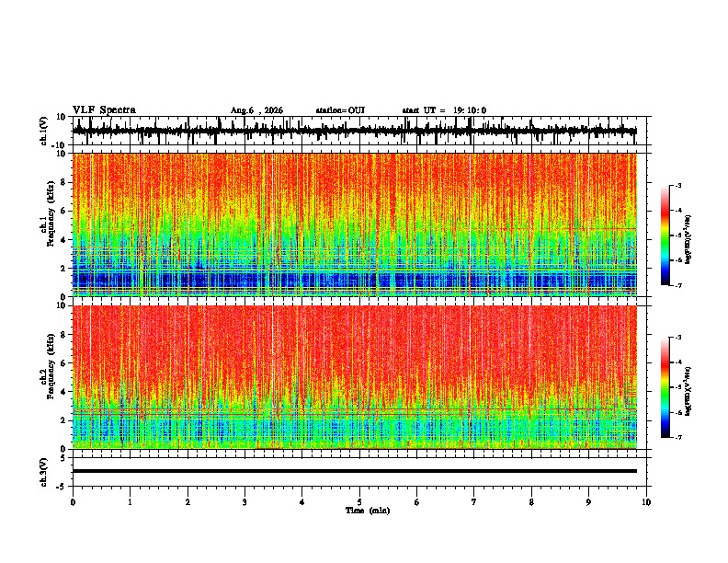Screen dimensions: 728x563
Task: Click the ch.2 frequency tick label 6
Action: pos(64,363)
